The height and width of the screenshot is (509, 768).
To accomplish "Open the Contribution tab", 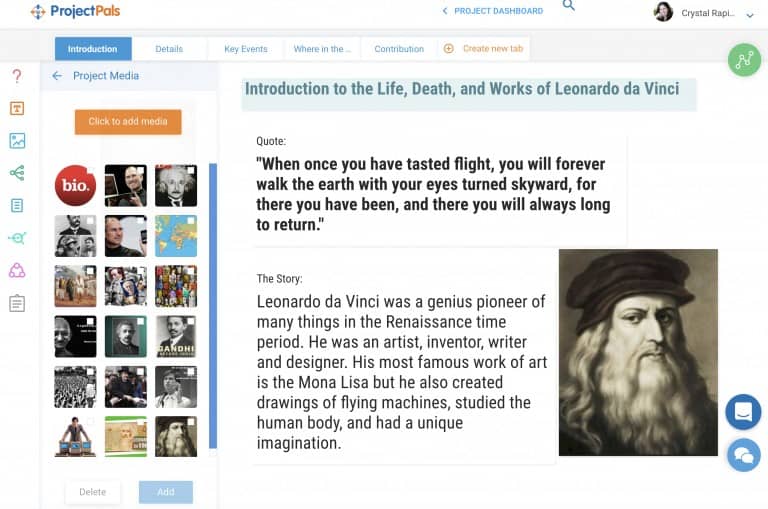I will [x=399, y=49].
